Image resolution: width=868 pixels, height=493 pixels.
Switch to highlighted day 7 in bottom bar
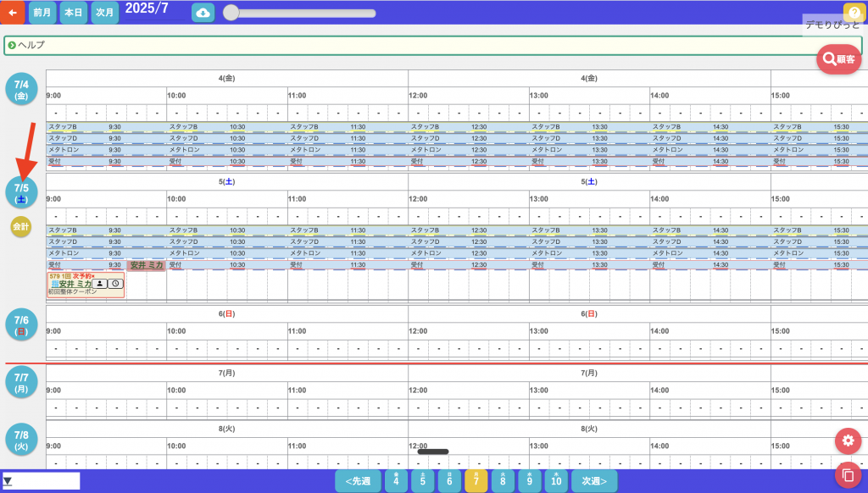pyautogui.click(x=476, y=480)
